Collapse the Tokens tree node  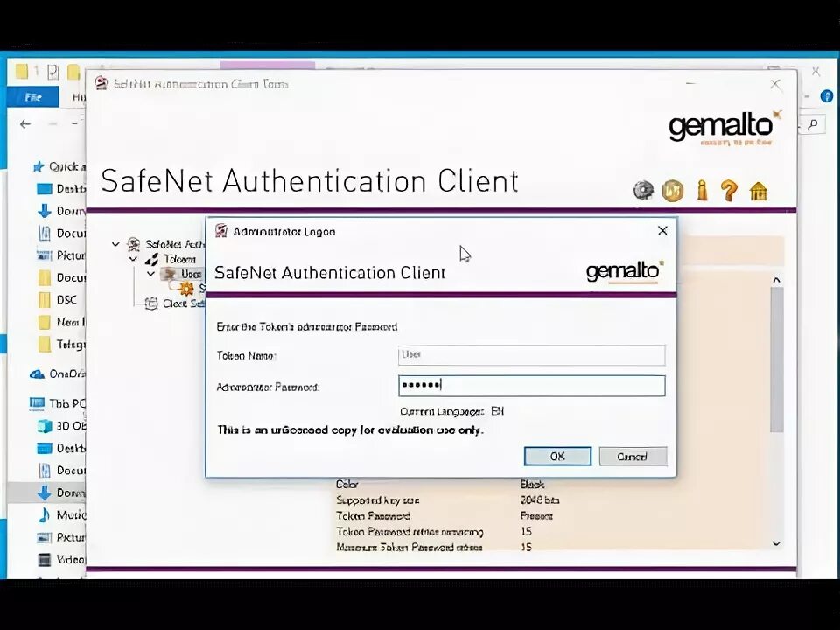tap(133, 259)
